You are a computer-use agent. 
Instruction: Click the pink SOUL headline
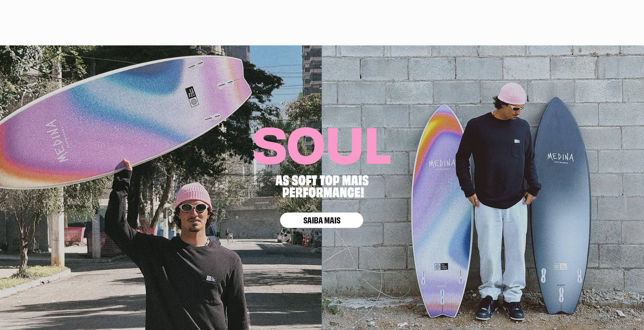tap(322, 146)
